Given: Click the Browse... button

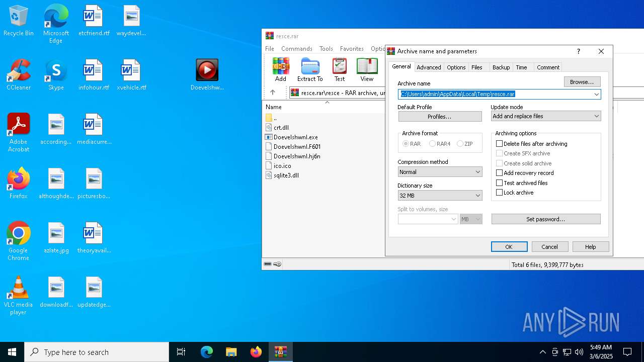Looking at the screenshot, I should 582,82.
